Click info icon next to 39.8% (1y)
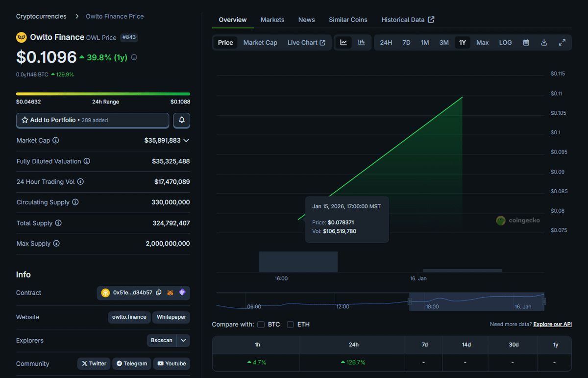Screen dimensions: 588x378 point(134,57)
